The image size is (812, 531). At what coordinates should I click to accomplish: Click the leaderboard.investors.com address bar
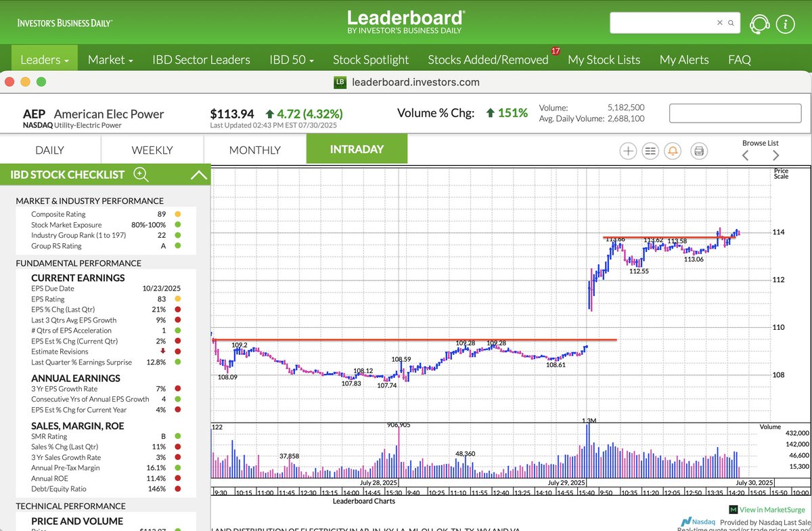coord(415,82)
